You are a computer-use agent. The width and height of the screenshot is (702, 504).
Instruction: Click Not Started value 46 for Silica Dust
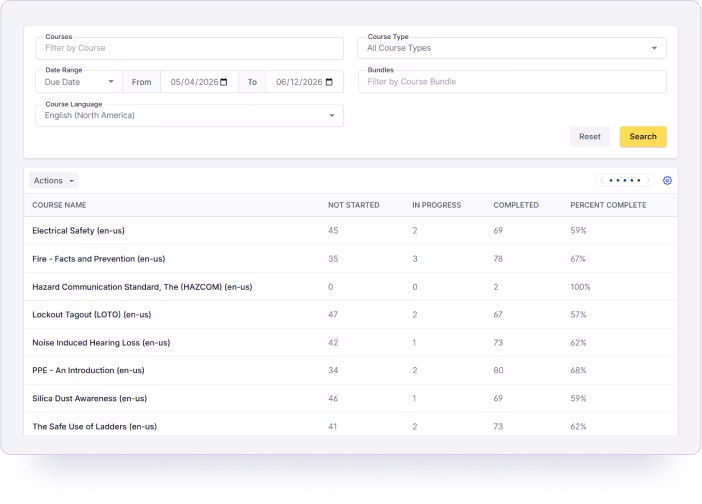point(333,398)
